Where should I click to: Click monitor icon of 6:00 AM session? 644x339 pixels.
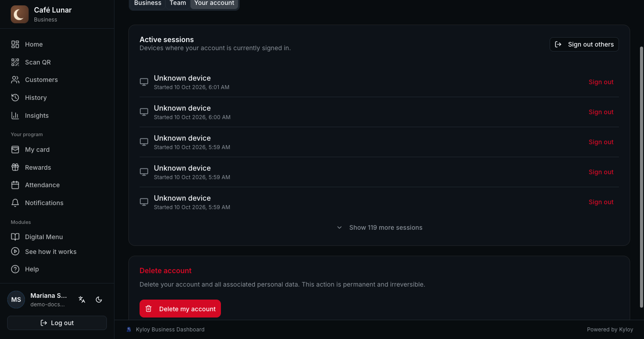coord(144,112)
